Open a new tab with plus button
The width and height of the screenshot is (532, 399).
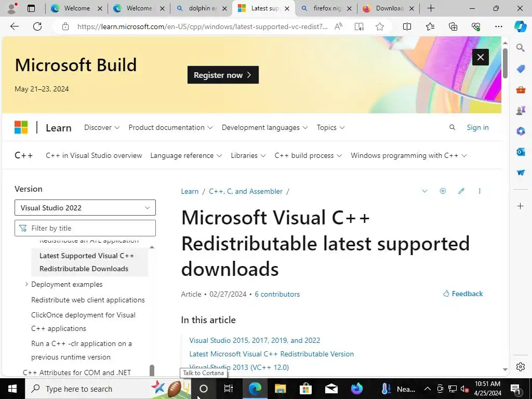[x=431, y=8]
